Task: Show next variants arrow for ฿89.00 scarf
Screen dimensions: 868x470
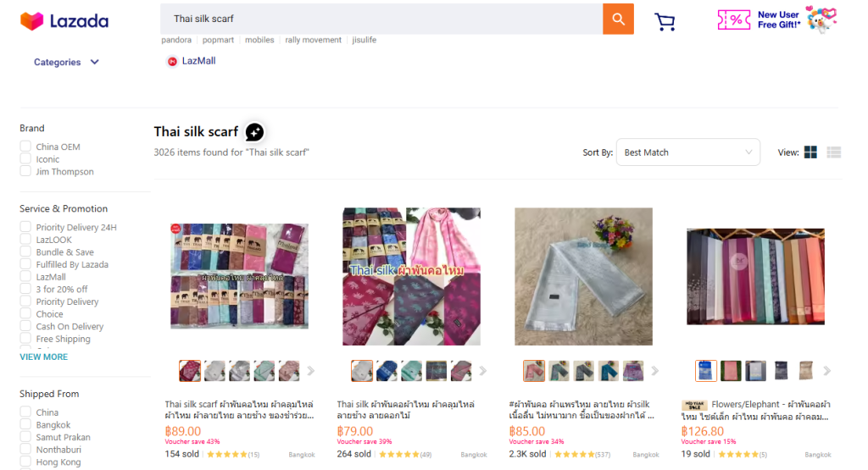Action: (310, 371)
